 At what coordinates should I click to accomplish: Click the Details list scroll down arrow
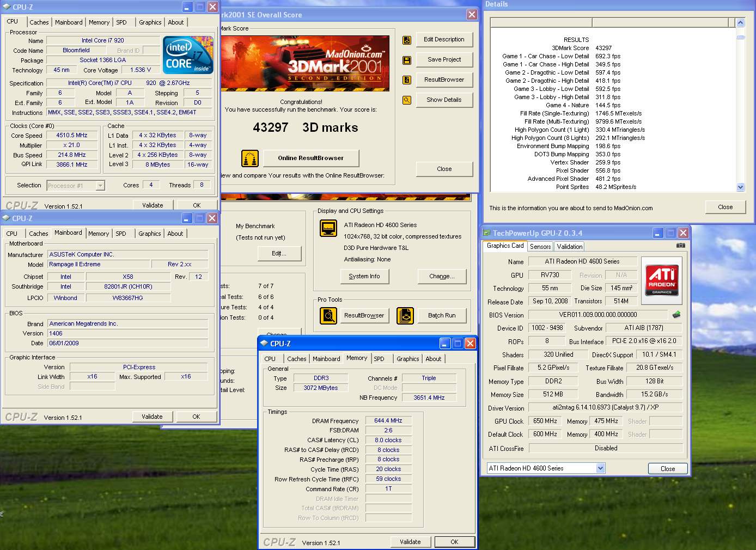coord(740,187)
